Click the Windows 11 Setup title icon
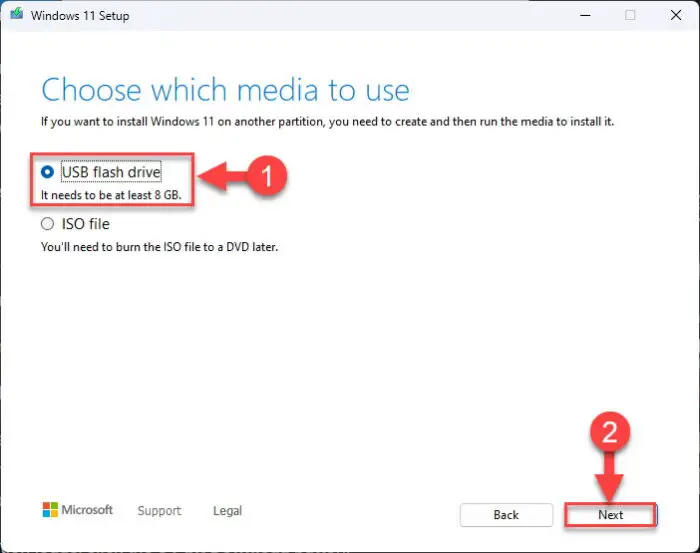The height and width of the screenshot is (553, 700). 17,13
